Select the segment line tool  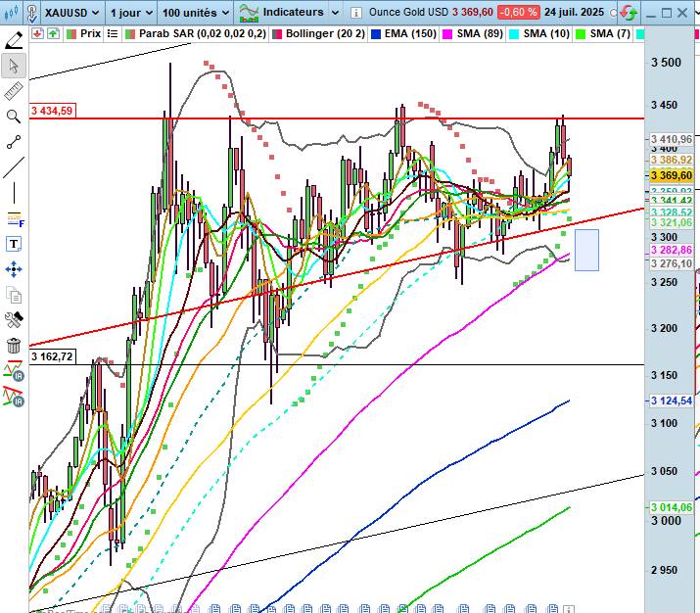point(14,142)
